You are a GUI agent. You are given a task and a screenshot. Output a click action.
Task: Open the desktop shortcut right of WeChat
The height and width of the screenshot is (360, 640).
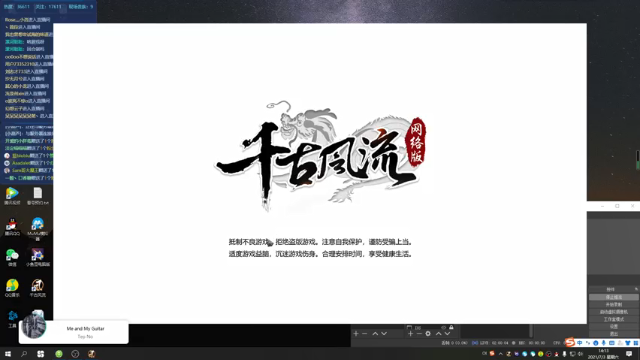[38, 257]
